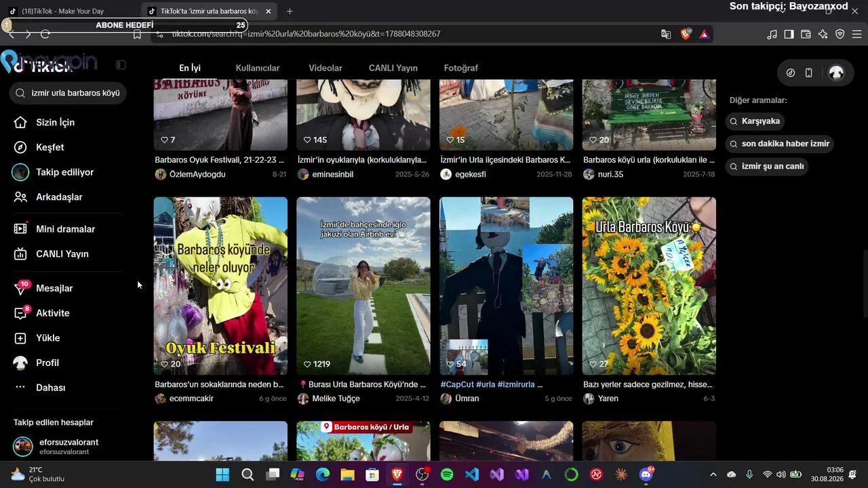The height and width of the screenshot is (488, 868).
Task: Open Mini dramalar section
Action: (56, 229)
